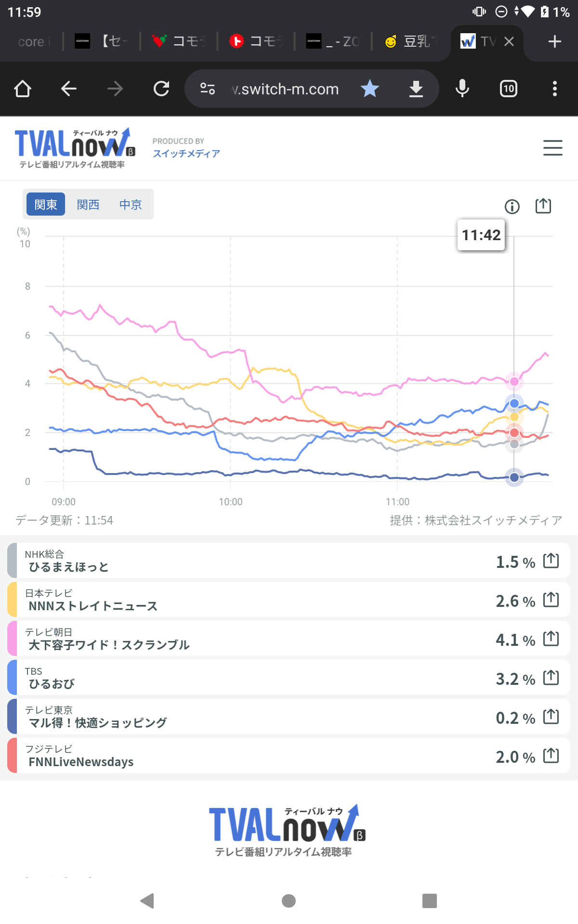Click the pink テレビ朝日 data point on the chart
The width and height of the screenshot is (578, 924).
514,382
